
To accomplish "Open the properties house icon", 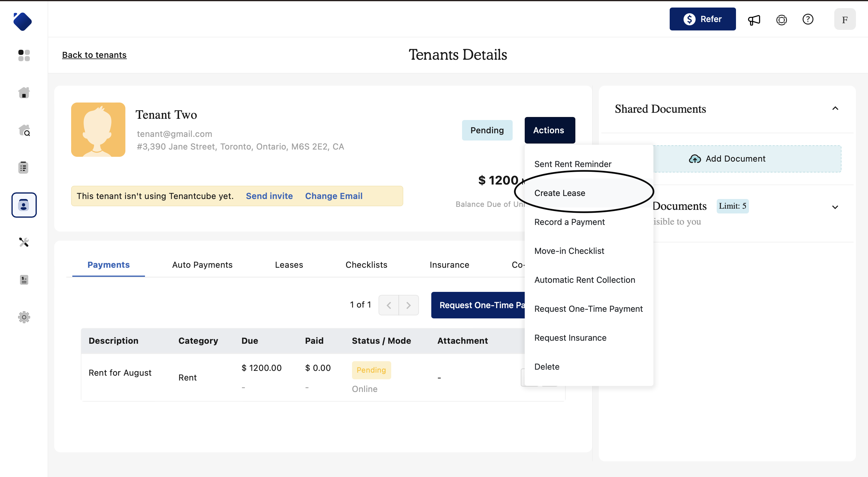I will [24, 93].
